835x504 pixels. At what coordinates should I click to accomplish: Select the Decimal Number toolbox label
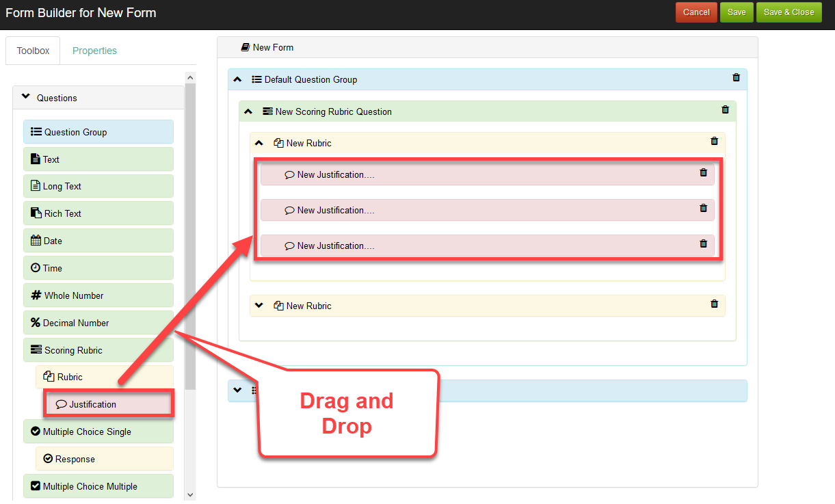pos(76,323)
